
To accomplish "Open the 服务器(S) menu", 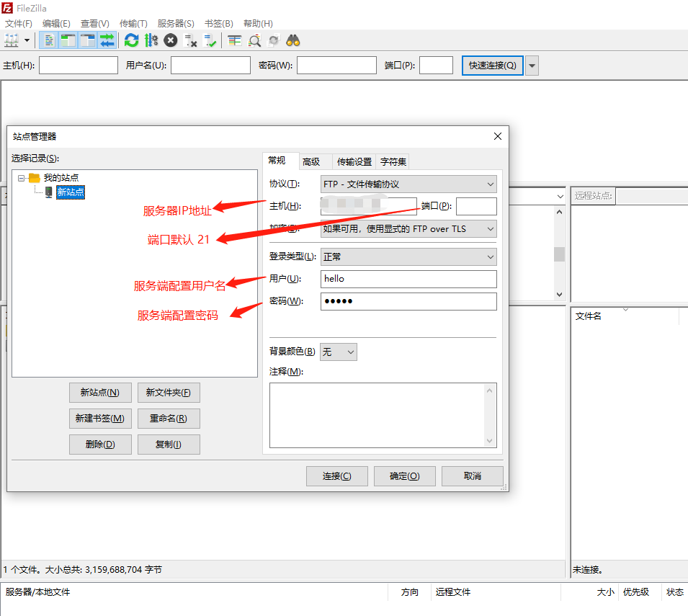I will coord(176,23).
